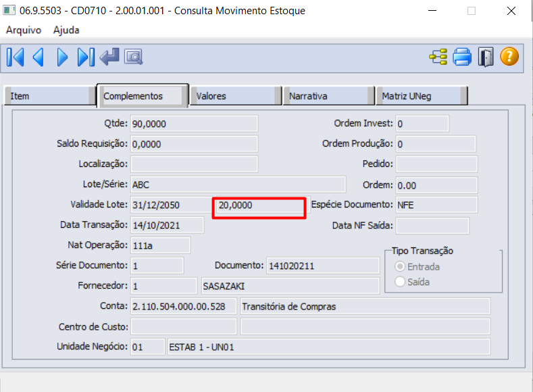Image resolution: width=533 pixels, height=392 pixels.
Task: Click the SASAZAKI supplier name field
Action: (x=290, y=286)
